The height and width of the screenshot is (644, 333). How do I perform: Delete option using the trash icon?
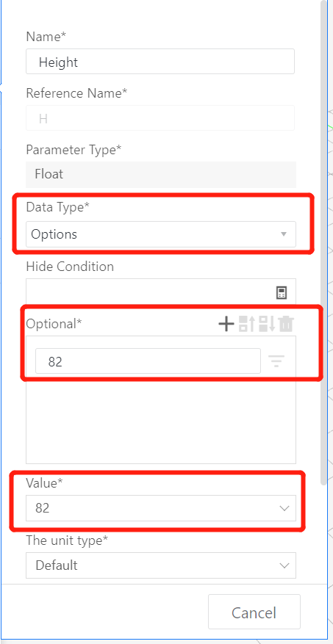click(x=286, y=324)
